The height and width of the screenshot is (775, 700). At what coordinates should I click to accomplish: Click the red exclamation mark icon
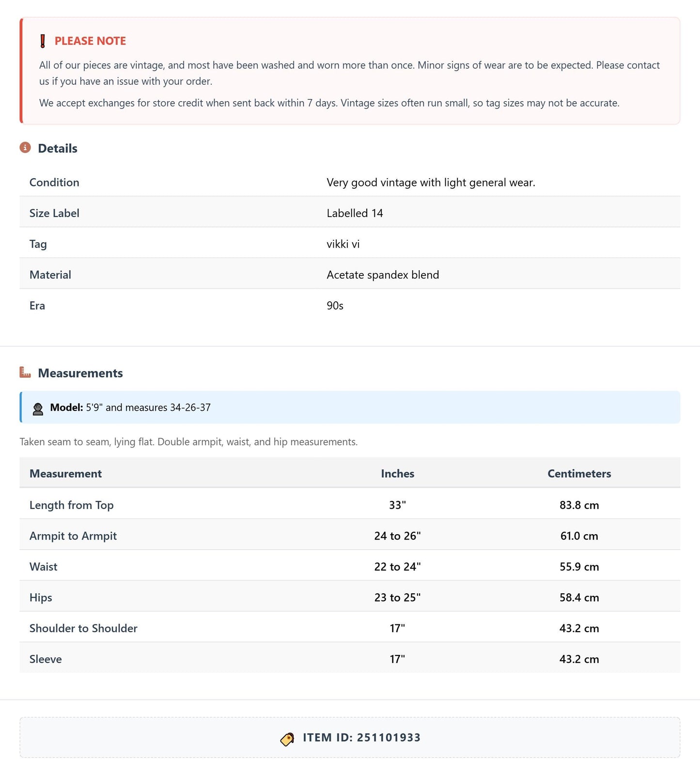(x=43, y=41)
